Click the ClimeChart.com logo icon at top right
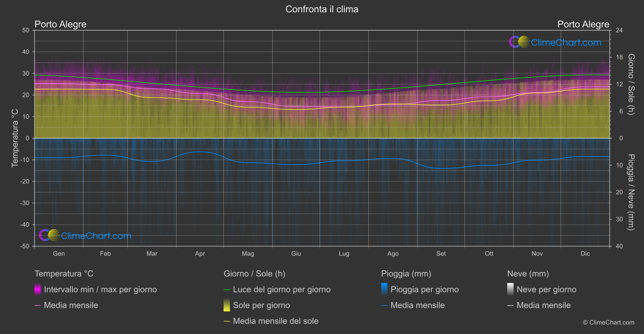The width and height of the screenshot is (644, 334). pos(519,42)
